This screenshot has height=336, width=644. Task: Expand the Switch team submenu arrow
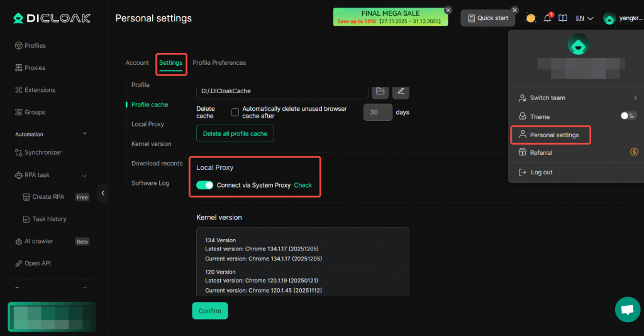click(635, 98)
